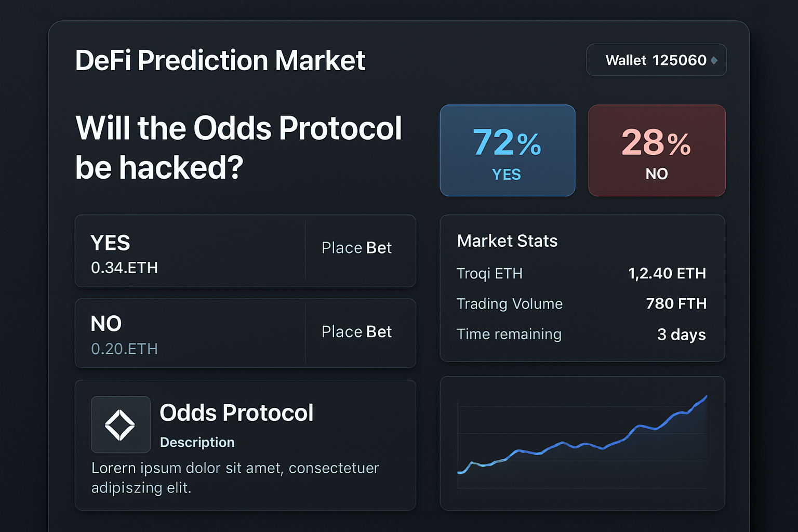The image size is (798, 532).
Task: Click the diamond icon next to wallet balance
Action: pyautogui.click(x=714, y=60)
